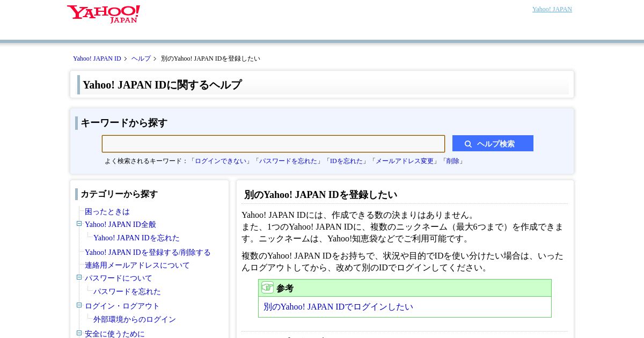
Task: Open Yahoo! JAPAN ID全般 category link
Action: pos(120,225)
